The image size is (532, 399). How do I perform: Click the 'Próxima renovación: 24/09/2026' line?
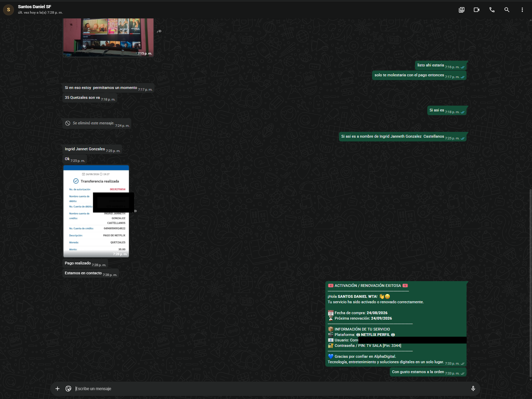tap(360, 319)
